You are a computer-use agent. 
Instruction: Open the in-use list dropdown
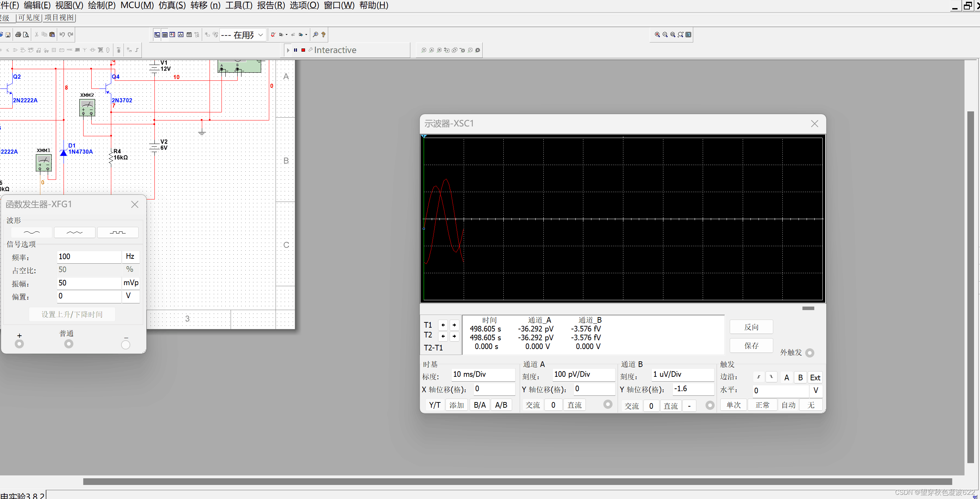tap(260, 35)
